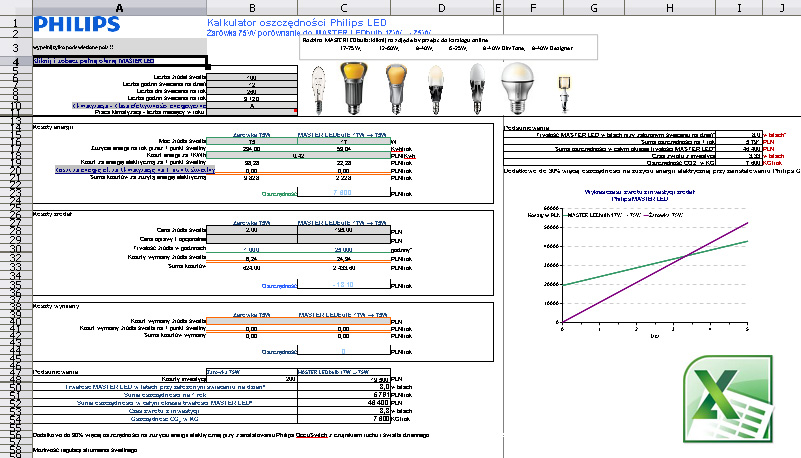Viewport: 801px width, 458px height.
Task: Select column A header
Action: [x=120, y=8]
